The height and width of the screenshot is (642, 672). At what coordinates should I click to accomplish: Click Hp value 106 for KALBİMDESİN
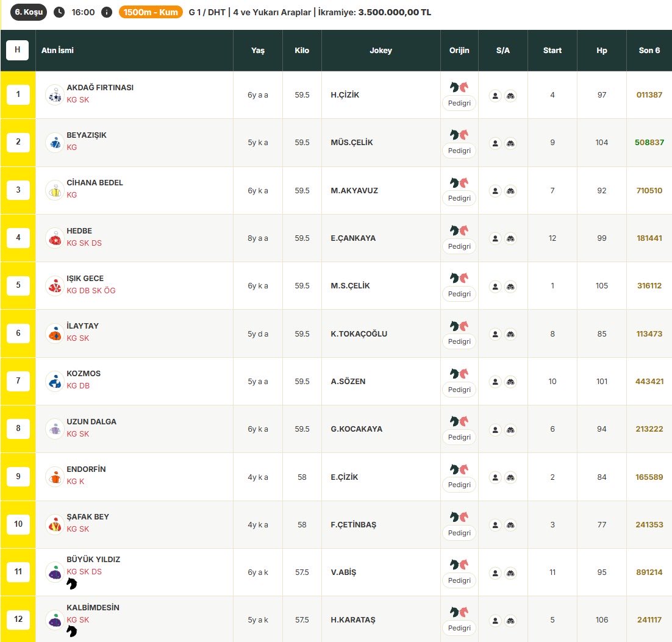point(602,619)
